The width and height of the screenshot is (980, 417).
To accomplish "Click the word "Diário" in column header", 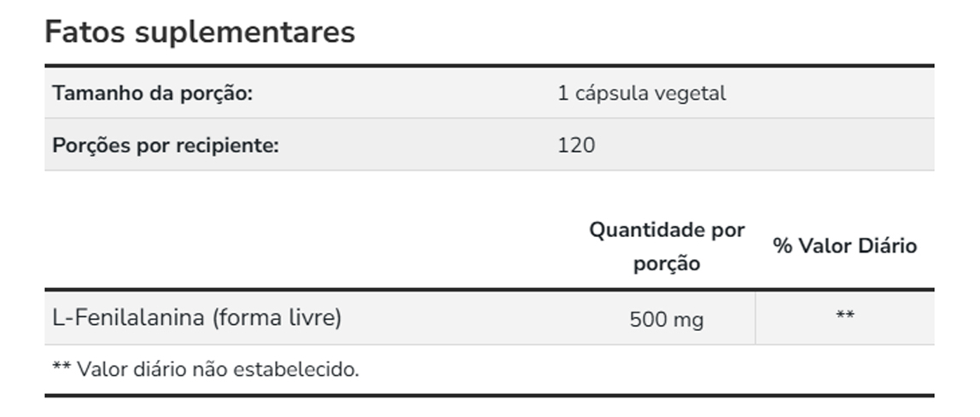I will click(x=887, y=246).
